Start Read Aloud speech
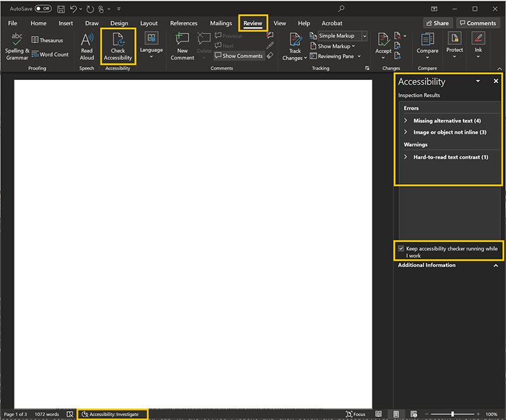The height and width of the screenshot is (420, 506). (87, 47)
